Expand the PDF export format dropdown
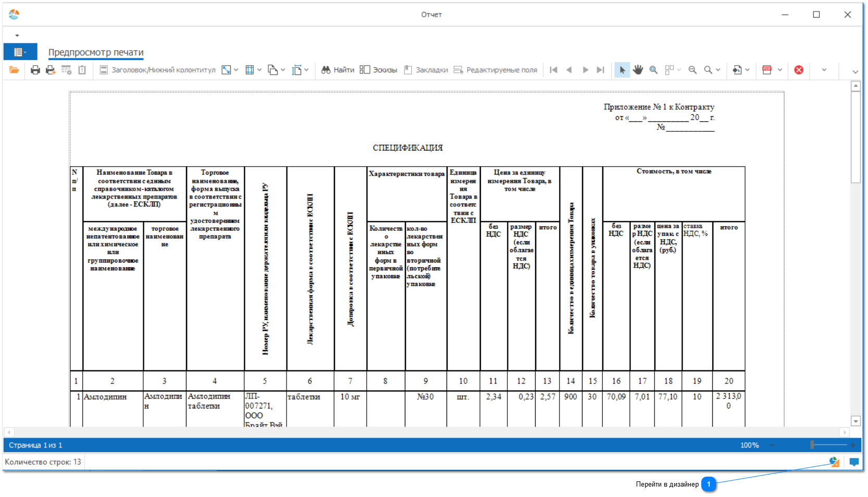The height and width of the screenshot is (497, 868). click(x=780, y=70)
